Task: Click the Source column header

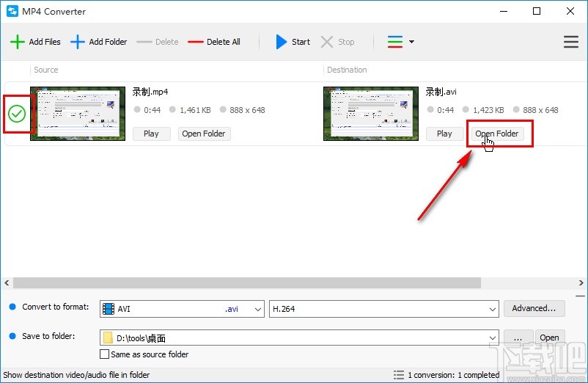Action: [46, 70]
